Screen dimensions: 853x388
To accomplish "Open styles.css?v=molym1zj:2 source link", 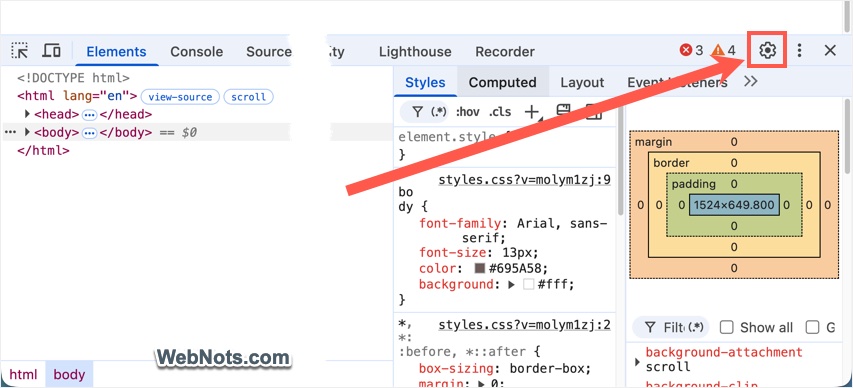I will click(524, 325).
